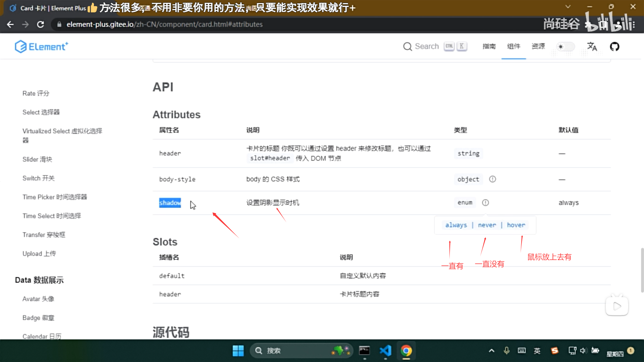
Task: Open the terminal icon in the taskbar
Action: tap(365, 351)
